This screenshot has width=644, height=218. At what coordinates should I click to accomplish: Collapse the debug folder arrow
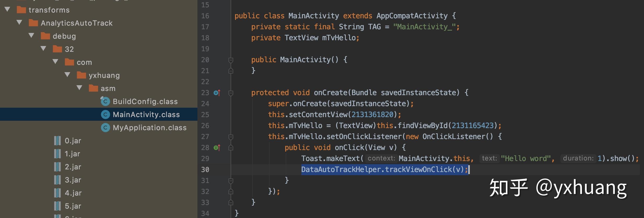[x=31, y=36]
